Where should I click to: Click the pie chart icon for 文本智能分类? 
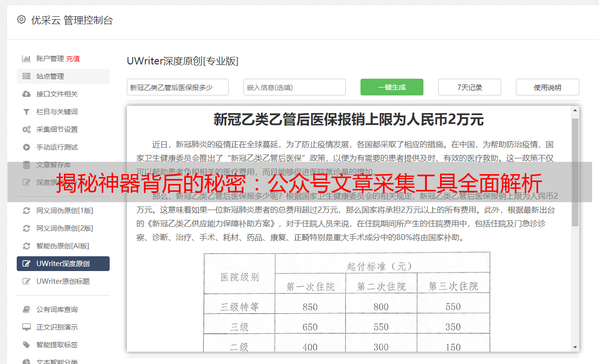[x=27, y=362]
